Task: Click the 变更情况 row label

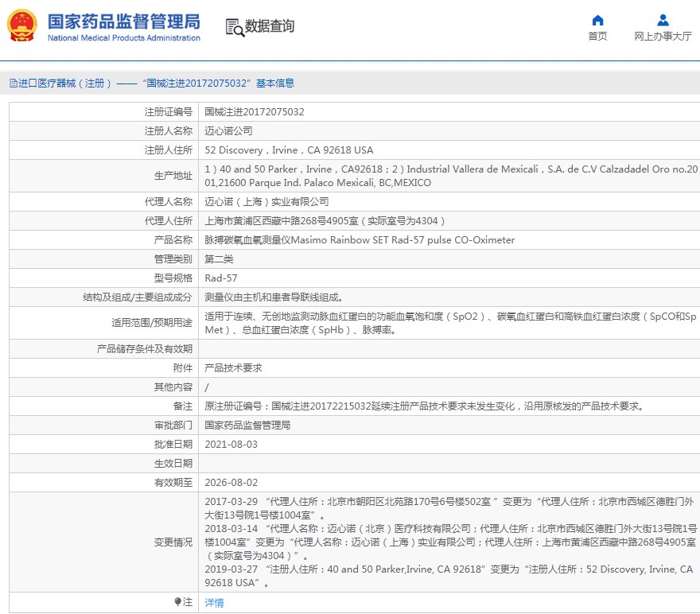Action: click(173, 542)
